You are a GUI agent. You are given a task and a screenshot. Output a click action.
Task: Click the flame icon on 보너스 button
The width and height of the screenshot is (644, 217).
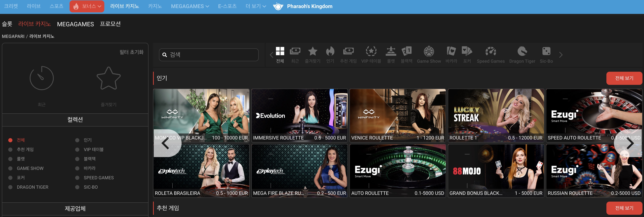[76, 6]
